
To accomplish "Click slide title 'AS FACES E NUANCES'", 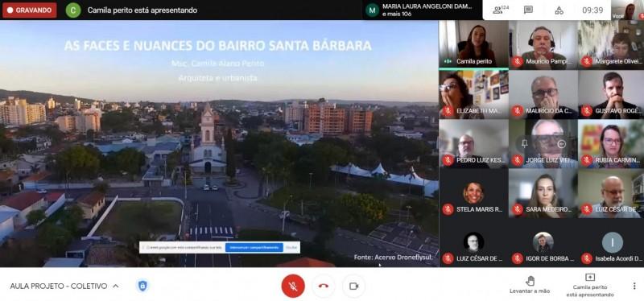I will click(217, 45).
